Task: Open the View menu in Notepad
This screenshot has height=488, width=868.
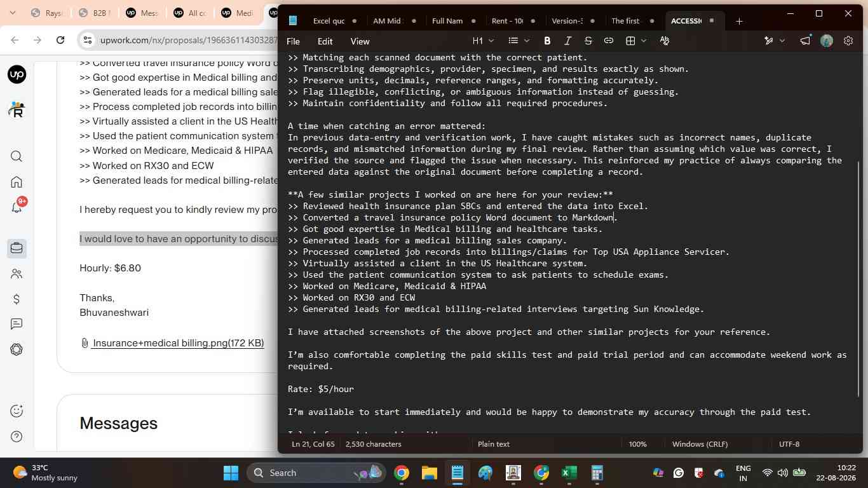Action: point(360,41)
